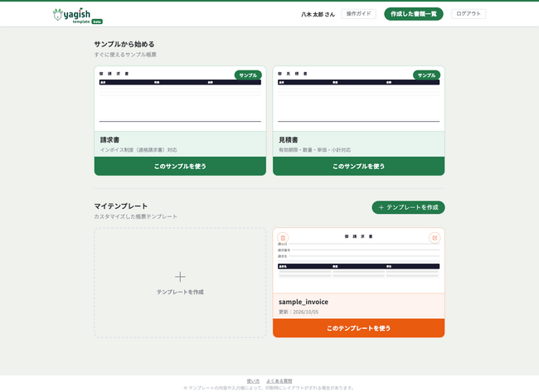Click the サンプル badge on 請求書 card
This screenshot has height=392, width=539.
248,75
